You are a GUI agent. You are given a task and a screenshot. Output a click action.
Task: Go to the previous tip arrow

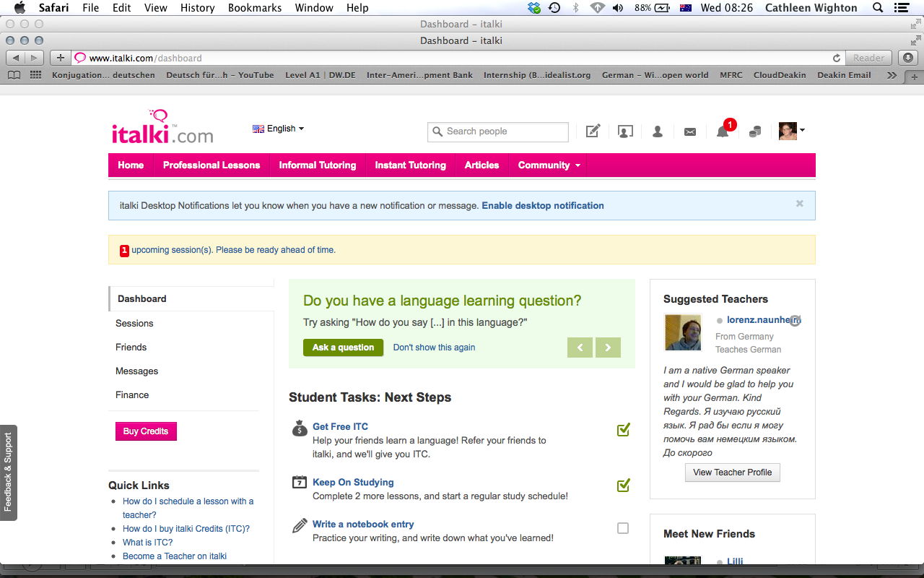pyautogui.click(x=580, y=348)
